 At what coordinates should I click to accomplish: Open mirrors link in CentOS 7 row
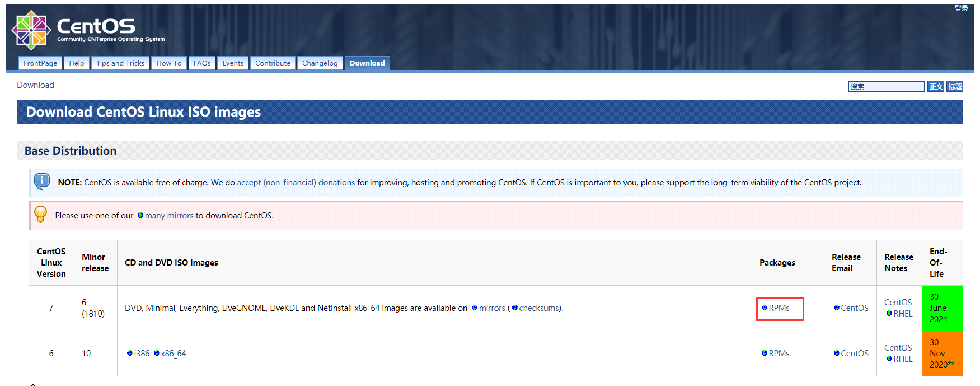[492, 308]
